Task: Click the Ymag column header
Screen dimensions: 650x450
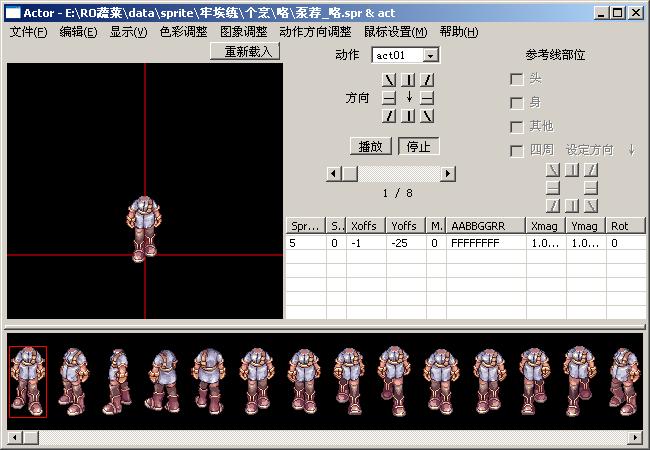Action: click(586, 226)
